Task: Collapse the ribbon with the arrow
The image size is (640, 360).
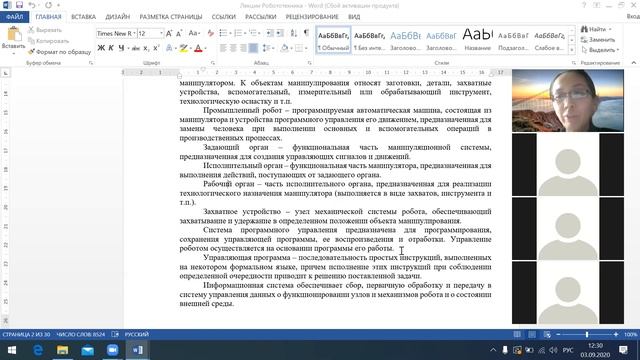Action: 633,63
